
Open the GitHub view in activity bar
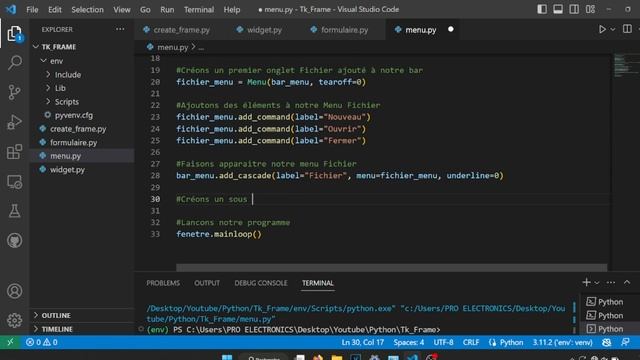coord(15,240)
